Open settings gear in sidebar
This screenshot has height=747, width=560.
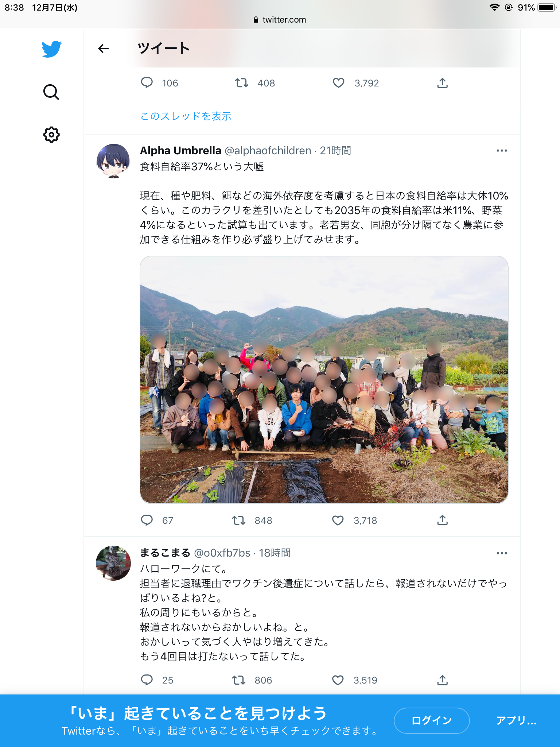point(51,135)
